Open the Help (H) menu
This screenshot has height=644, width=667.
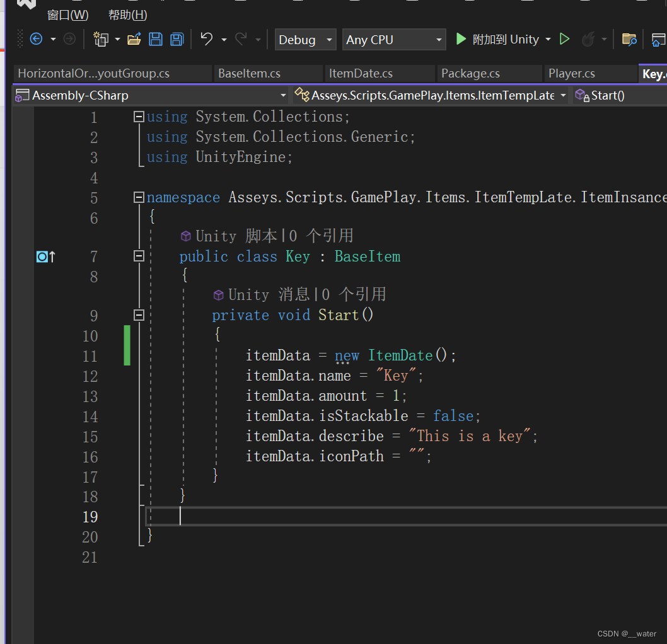click(x=127, y=15)
